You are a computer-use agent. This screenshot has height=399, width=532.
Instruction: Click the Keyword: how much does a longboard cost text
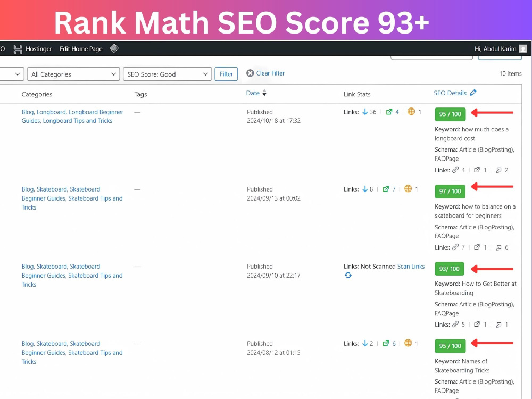pos(471,134)
